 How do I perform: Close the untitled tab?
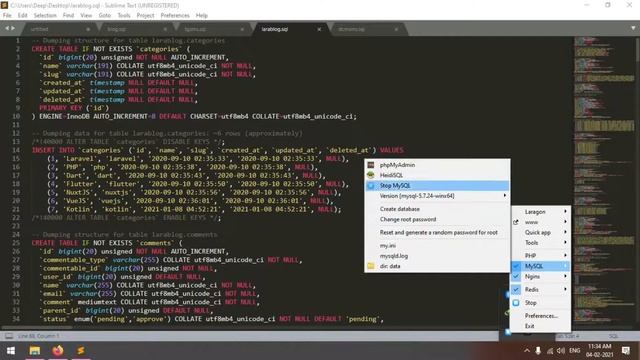pyautogui.click(x=88, y=29)
